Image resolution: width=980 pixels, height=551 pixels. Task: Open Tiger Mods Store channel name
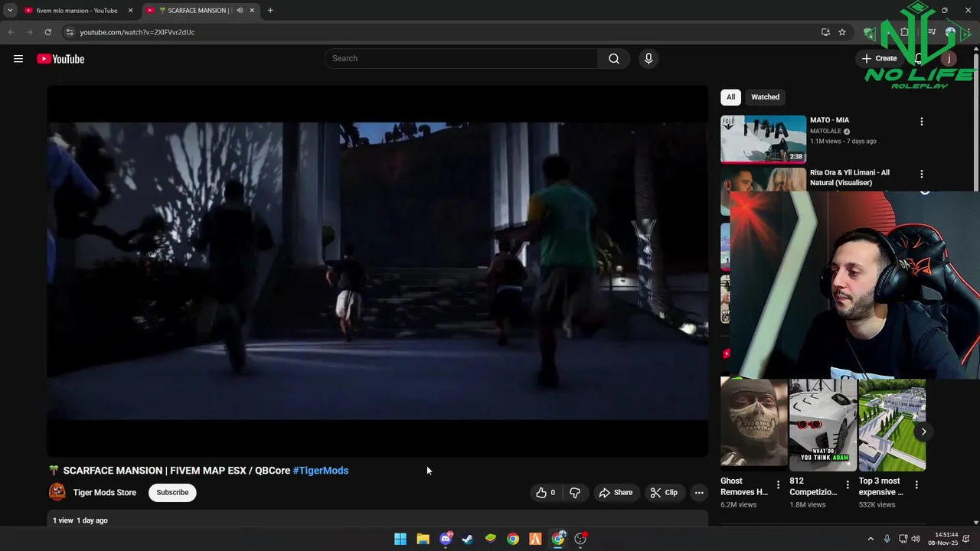coord(105,493)
